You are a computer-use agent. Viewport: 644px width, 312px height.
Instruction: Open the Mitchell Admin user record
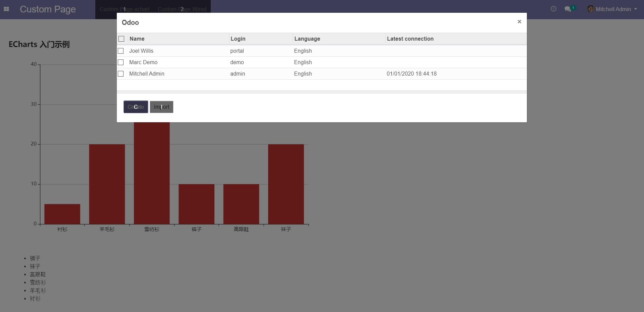147,74
